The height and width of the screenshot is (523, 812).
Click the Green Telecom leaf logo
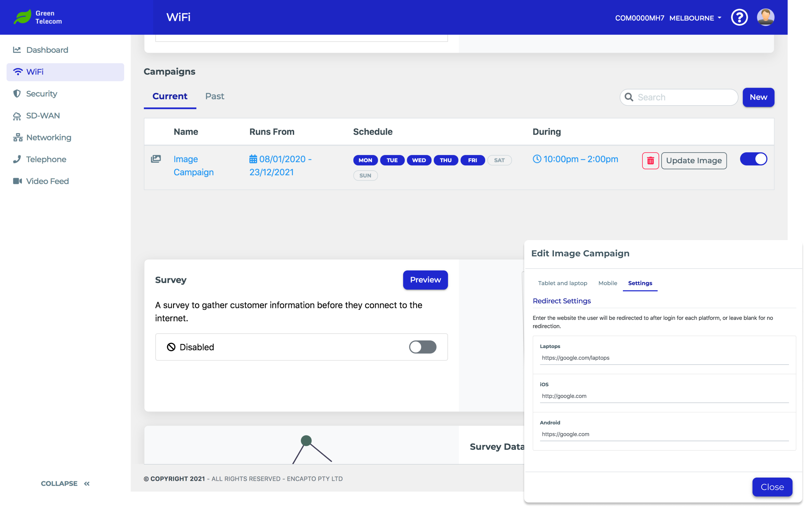[22, 17]
